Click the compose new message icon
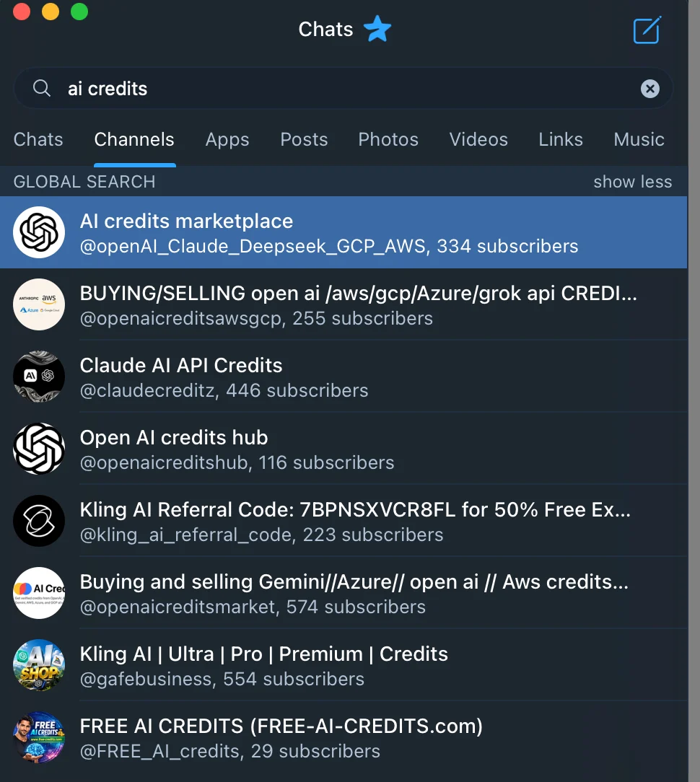The image size is (700, 782). click(647, 30)
